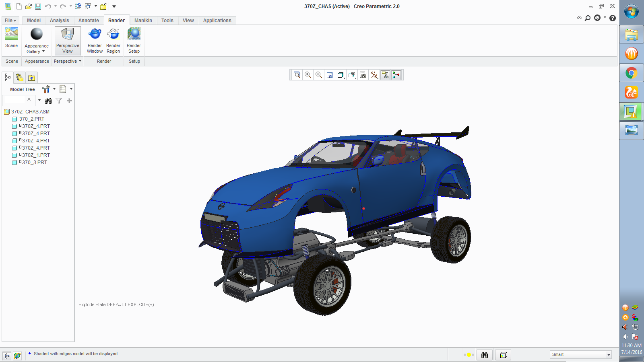Click the Windows Start button
Image resolution: width=644 pixels, height=362 pixels.
coord(631,12)
